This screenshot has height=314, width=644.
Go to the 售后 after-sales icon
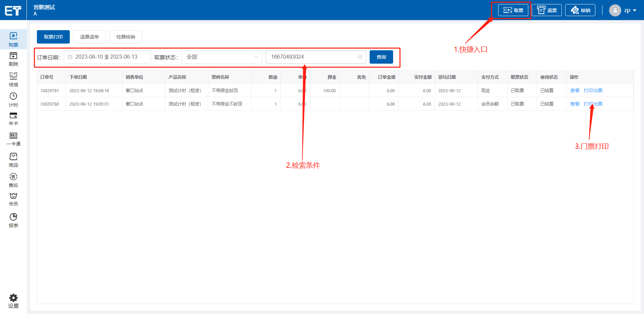click(x=13, y=180)
